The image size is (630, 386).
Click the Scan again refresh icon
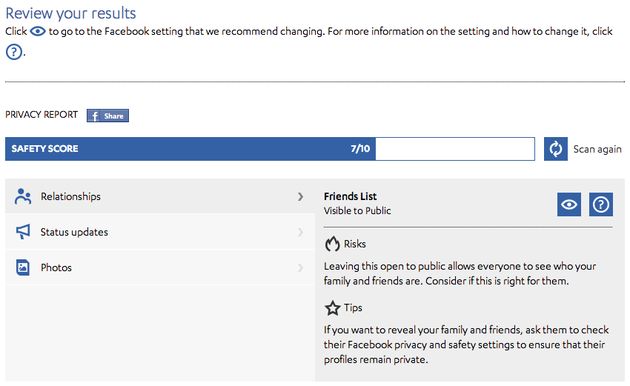[x=556, y=149]
